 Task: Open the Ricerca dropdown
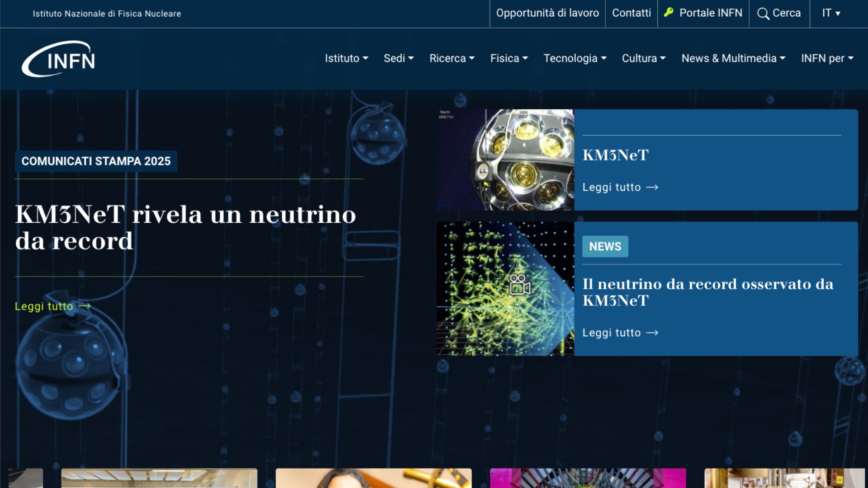pyautogui.click(x=452, y=58)
